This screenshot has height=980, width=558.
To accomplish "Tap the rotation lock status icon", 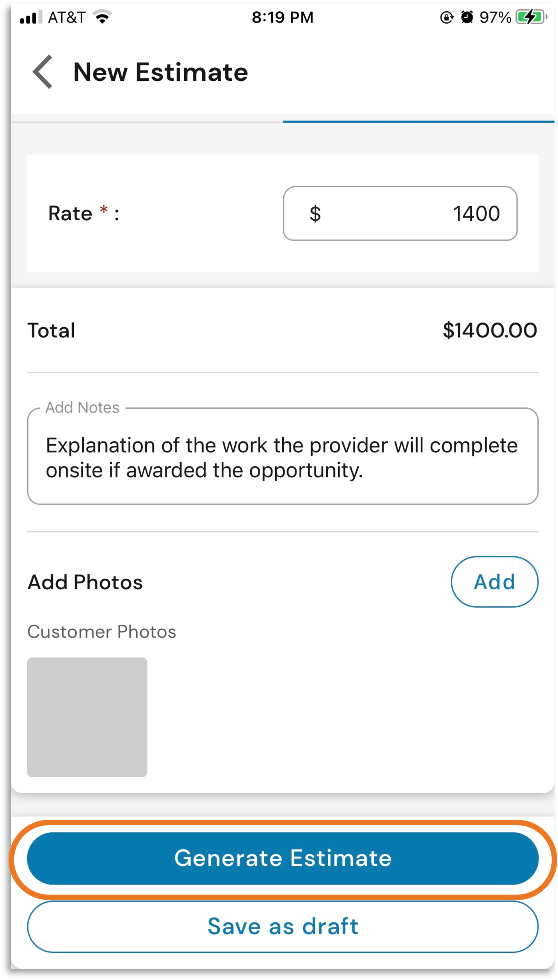I will click(446, 18).
